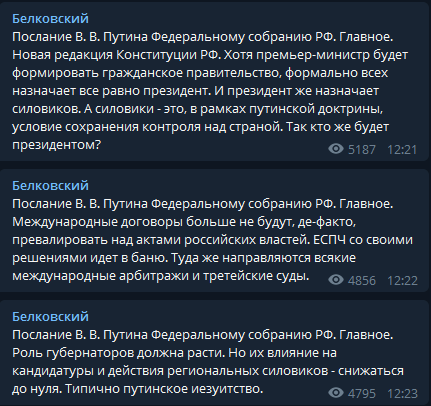Click the phrase условие сохранения контроля над страной

[x=147, y=127]
